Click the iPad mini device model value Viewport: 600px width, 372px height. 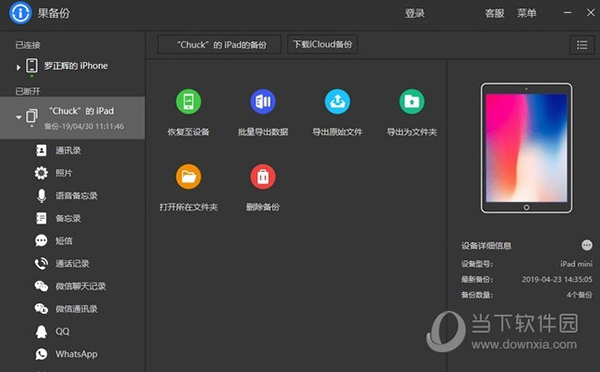click(x=576, y=264)
